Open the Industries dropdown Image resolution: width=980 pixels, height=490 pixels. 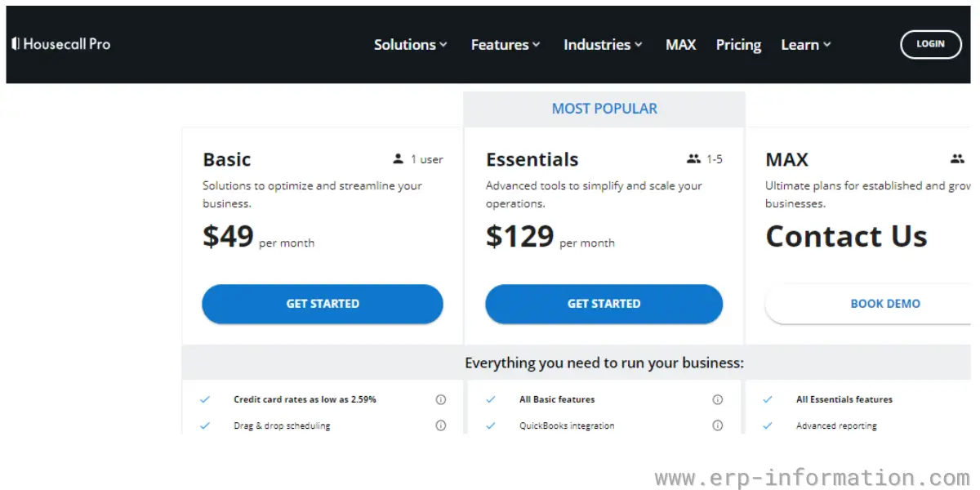pos(603,45)
